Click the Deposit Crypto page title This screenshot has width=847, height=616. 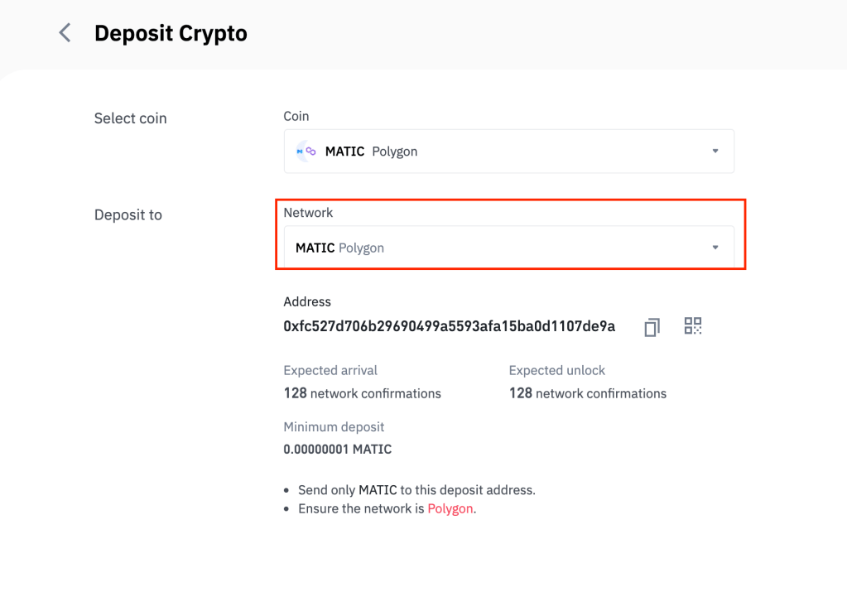pos(171,34)
